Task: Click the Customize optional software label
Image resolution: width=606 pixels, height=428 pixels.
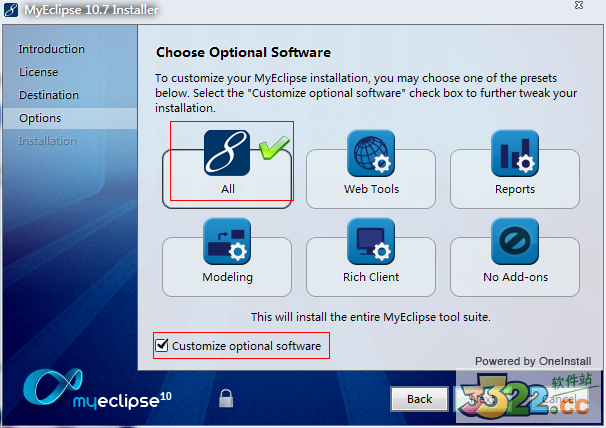Action: pyautogui.click(x=246, y=346)
